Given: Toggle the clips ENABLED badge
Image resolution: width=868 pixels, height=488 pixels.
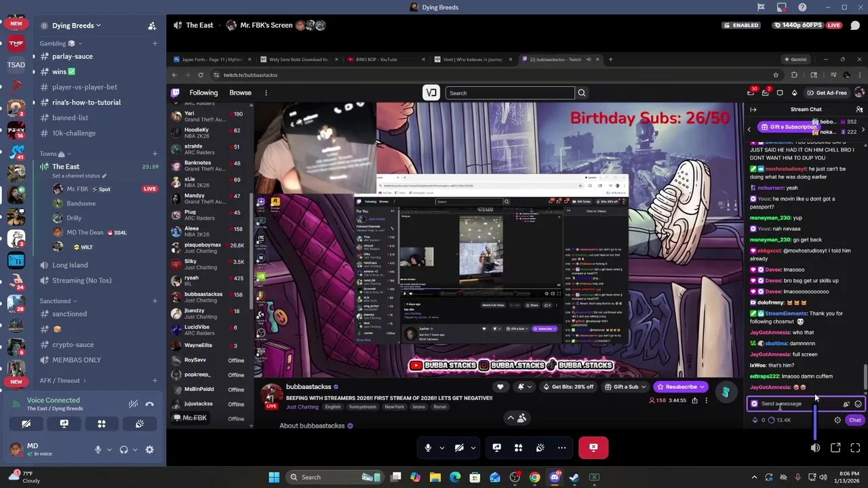Looking at the screenshot, I should click(741, 26).
